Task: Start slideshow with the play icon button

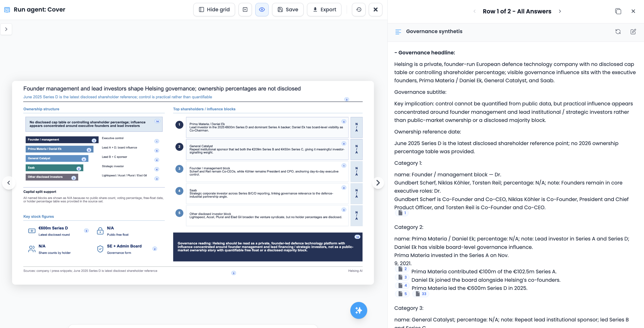Action: point(245,10)
